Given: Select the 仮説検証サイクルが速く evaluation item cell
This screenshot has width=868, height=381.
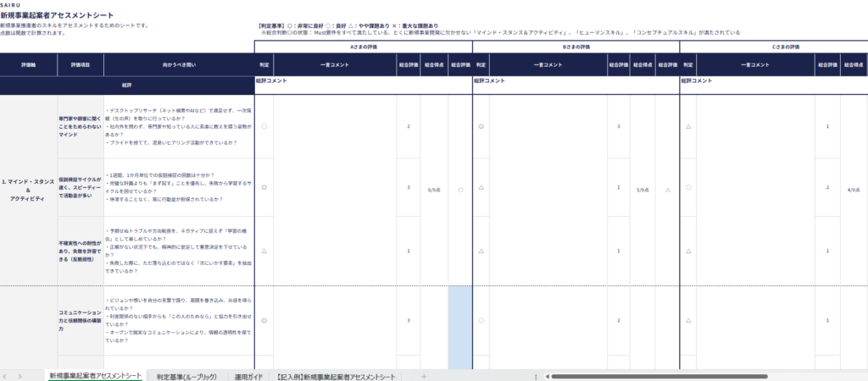Looking at the screenshot, I should click(x=81, y=187).
